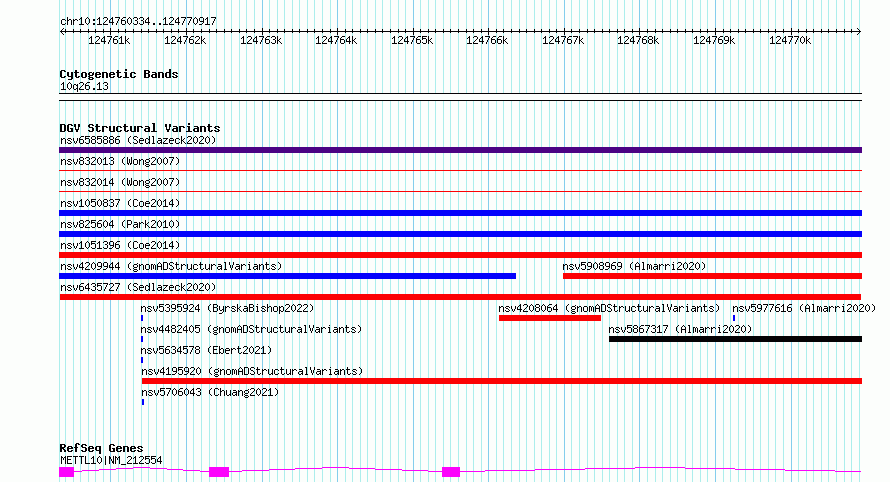
Task: Select the red bar under nsv4195920
Action: 502,381
